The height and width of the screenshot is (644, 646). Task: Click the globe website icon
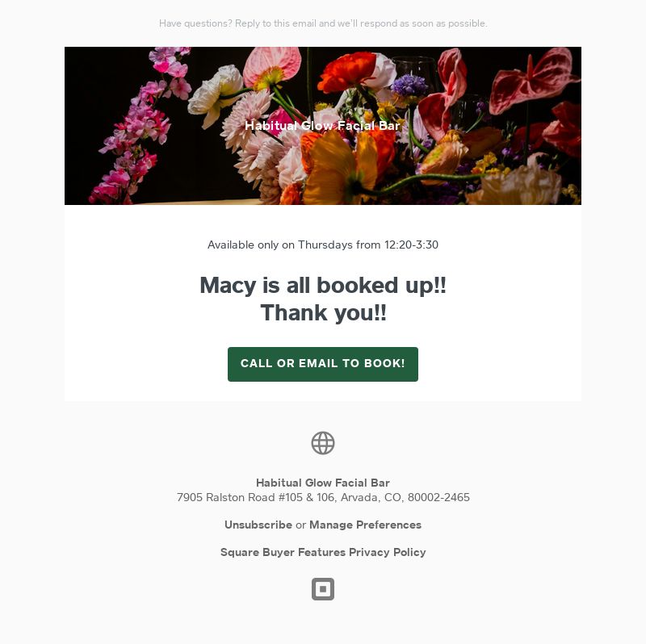click(x=322, y=443)
